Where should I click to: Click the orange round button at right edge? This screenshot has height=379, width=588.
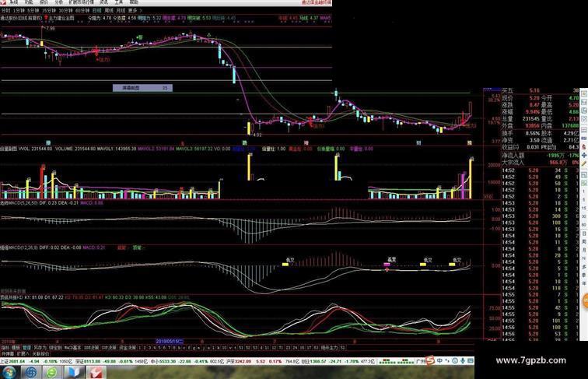pyautogui.click(x=585, y=301)
